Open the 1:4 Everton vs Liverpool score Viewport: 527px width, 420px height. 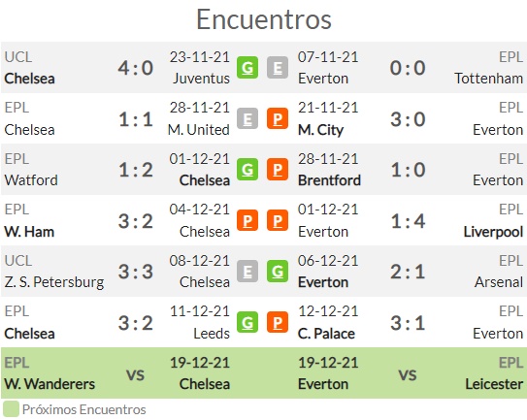[408, 221]
